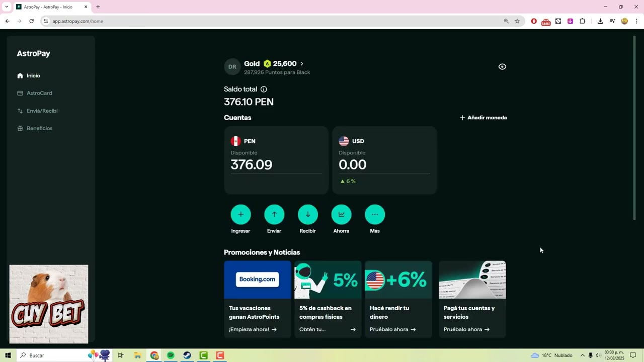Click site info icon in address bar
Viewport: 644px width, 362px height.
(x=46, y=21)
